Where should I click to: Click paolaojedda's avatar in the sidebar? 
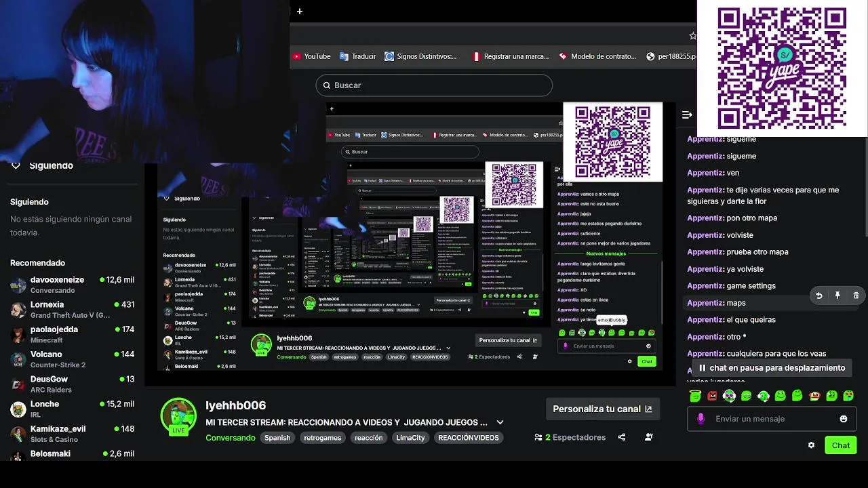(x=18, y=334)
